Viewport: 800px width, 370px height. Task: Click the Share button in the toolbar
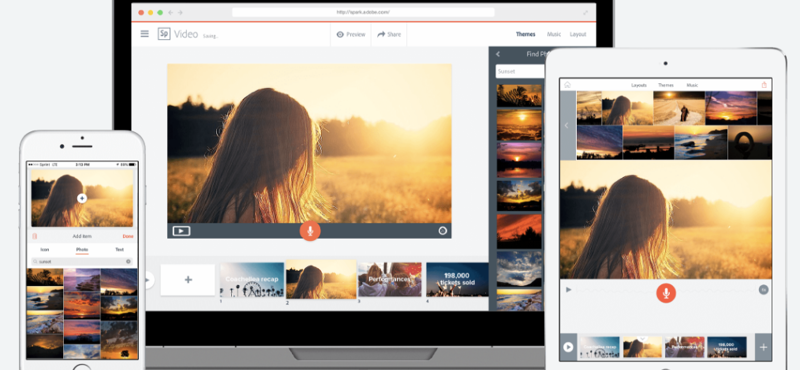389,34
